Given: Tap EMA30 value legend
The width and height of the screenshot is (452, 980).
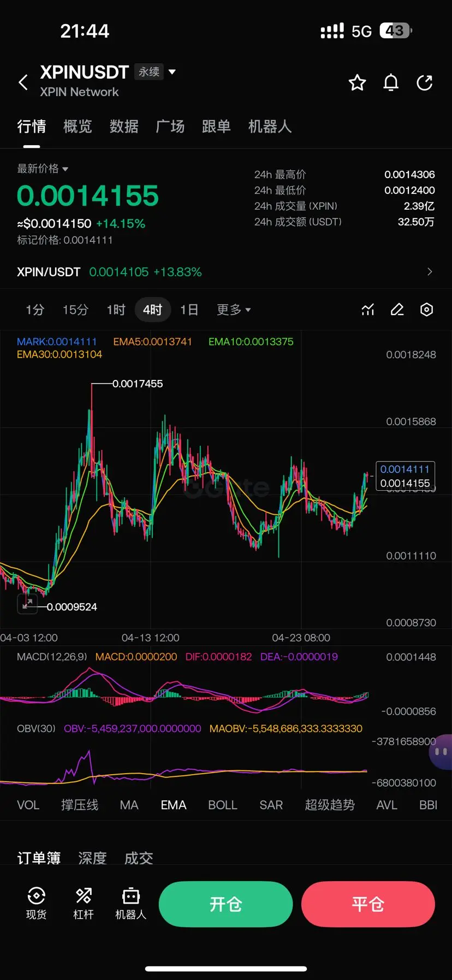Looking at the screenshot, I should (60, 354).
